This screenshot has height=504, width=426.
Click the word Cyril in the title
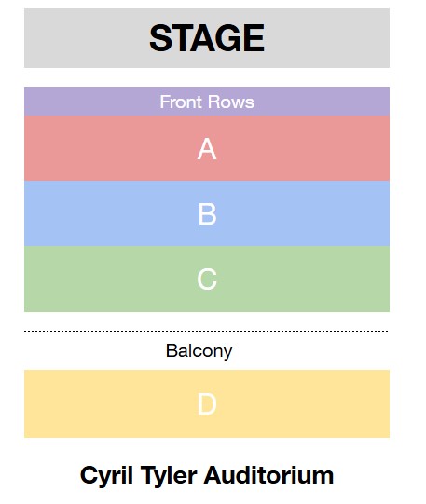click(106, 476)
